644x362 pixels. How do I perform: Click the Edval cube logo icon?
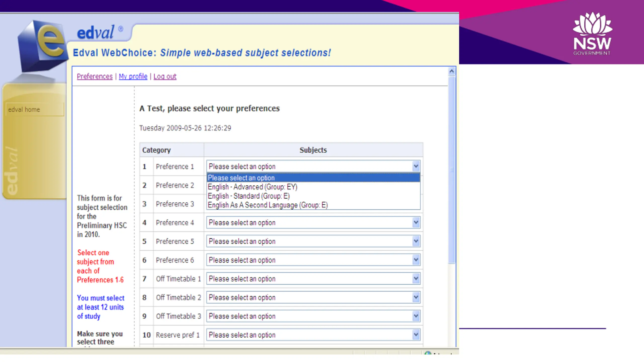pyautogui.click(x=42, y=46)
